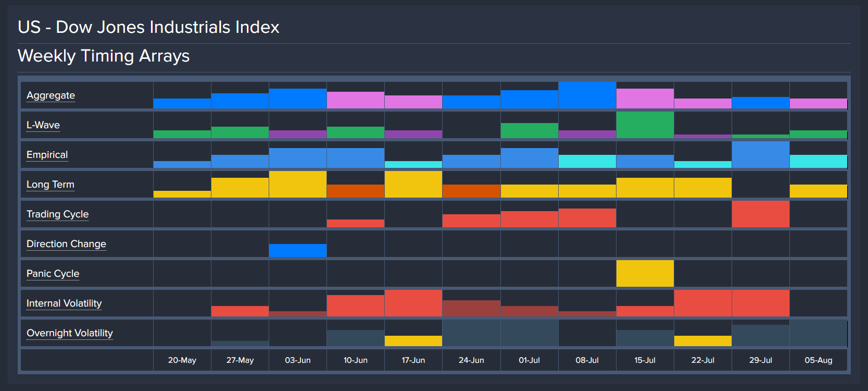The width and height of the screenshot is (868, 391).
Task: Select the Long Term row label
Action: click(x=51, y=185)
